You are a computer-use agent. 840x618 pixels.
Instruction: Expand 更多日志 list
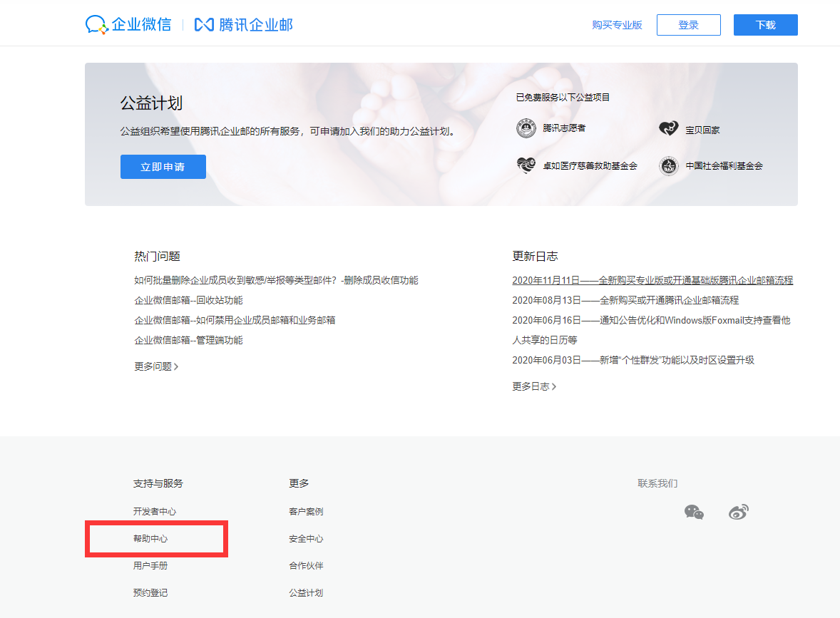point(534,386)
